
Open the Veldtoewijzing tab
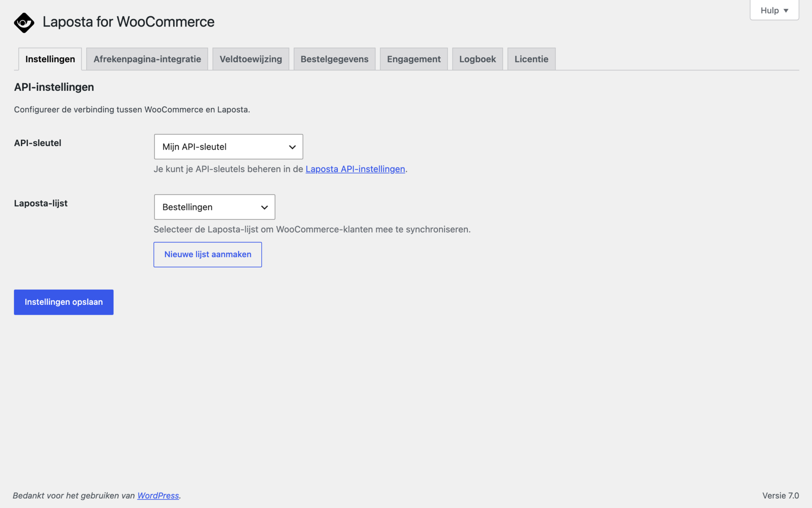click(x=251, y=59)
